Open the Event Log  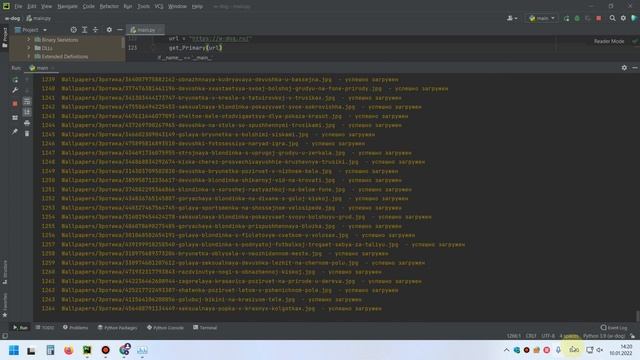[614, 327]
